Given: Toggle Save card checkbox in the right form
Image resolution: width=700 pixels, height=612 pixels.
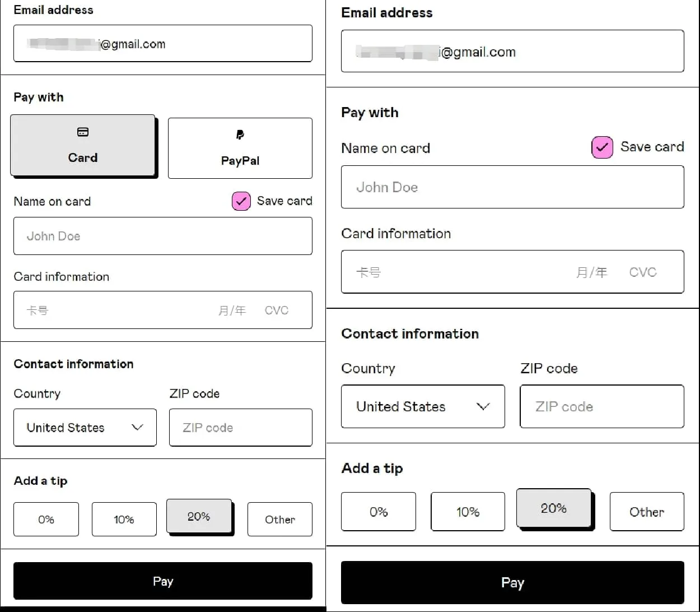Looking at the screenshot, I should [602, 147].
